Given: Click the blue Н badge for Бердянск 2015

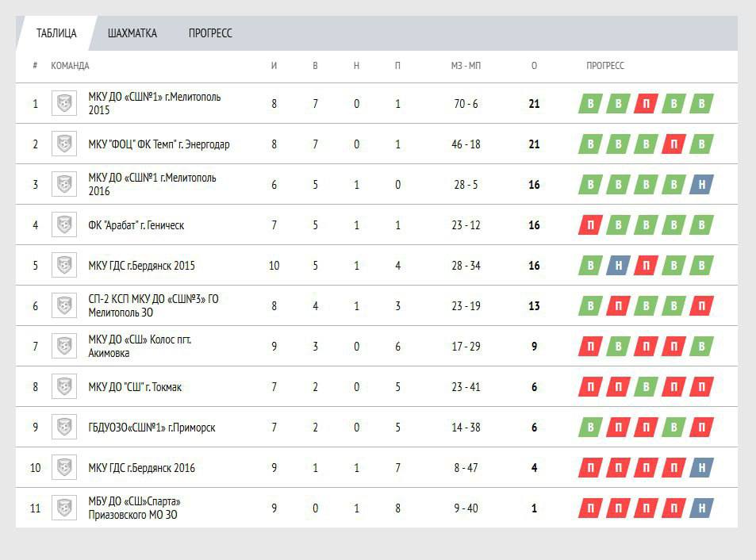Looking at the screenshot, I should (x=618, y=266).
